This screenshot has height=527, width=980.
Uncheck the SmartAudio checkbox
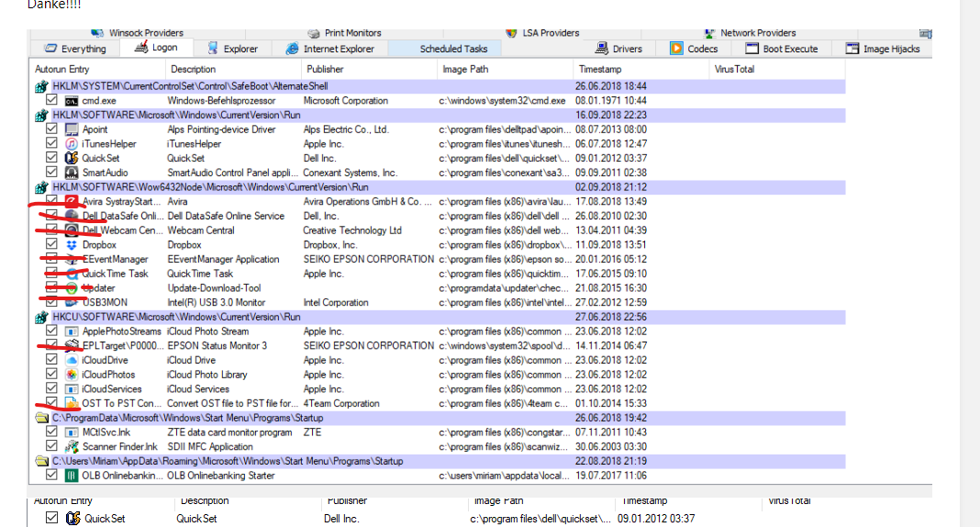point(52,172)
